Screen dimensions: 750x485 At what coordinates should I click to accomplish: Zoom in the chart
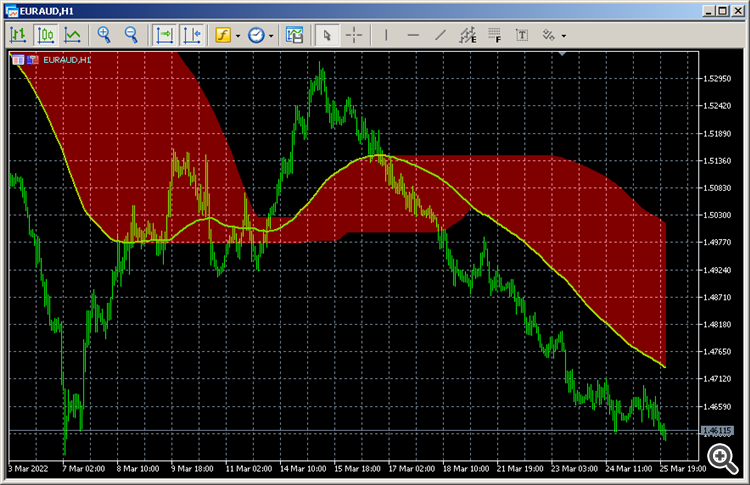coord(104,35)
